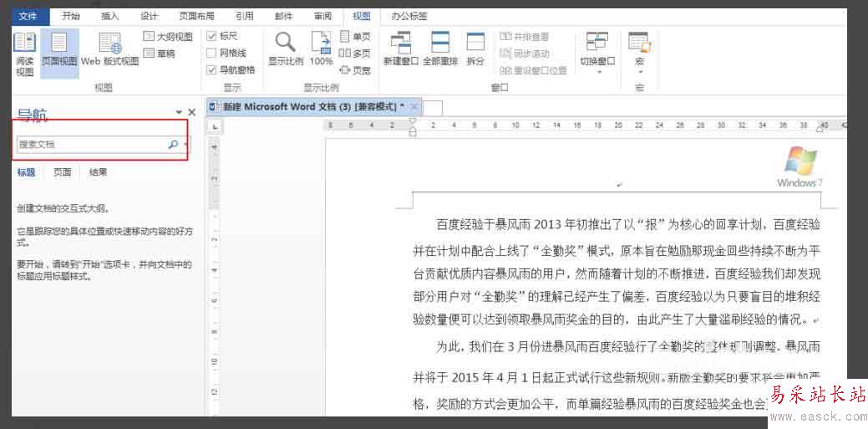Click the first-line indent marker on ruler
This screenshot has height=429, width=868.
(411, 121)
